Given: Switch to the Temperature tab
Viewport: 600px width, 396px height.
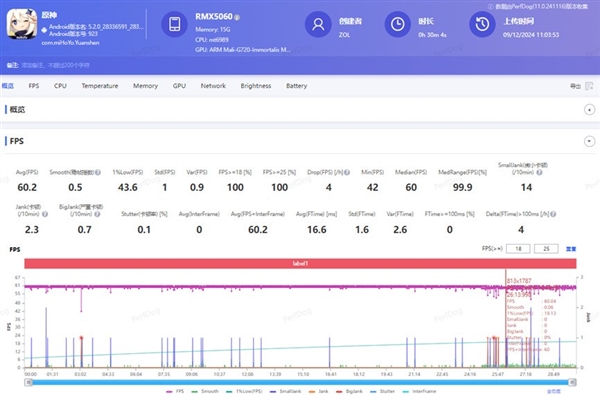Looking at the screenshot, I should [x=99, y=86].
